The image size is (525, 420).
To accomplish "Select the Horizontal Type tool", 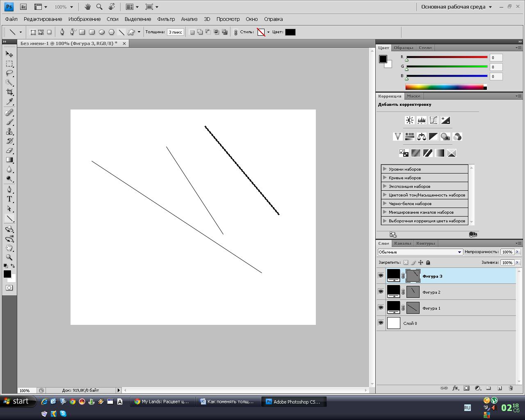I will coord(9,199).
